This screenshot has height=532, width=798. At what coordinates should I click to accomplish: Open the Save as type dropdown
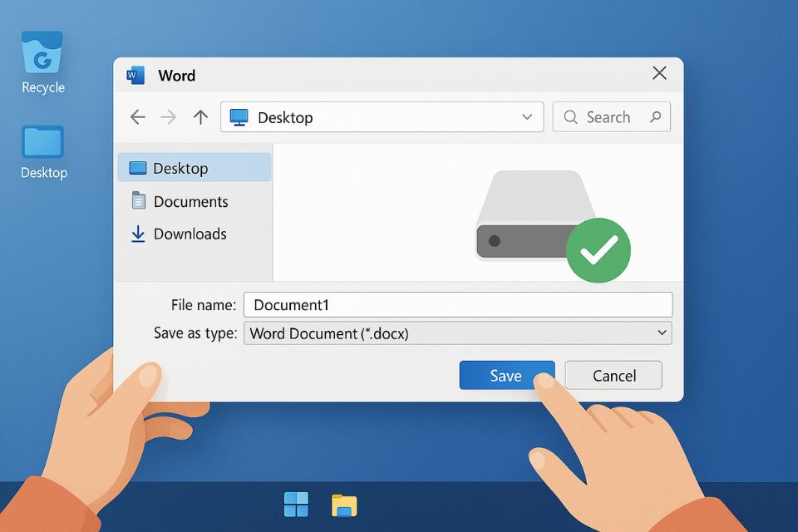tap(662, 333)
